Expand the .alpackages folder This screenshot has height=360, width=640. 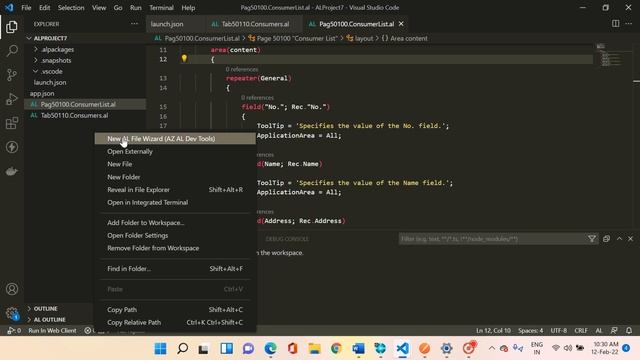click(85, 49)
